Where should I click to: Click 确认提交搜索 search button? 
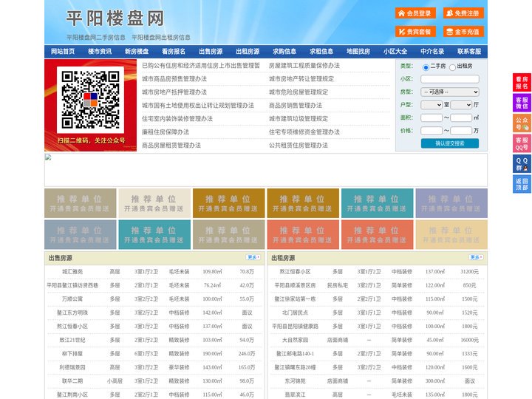[450, 143]
